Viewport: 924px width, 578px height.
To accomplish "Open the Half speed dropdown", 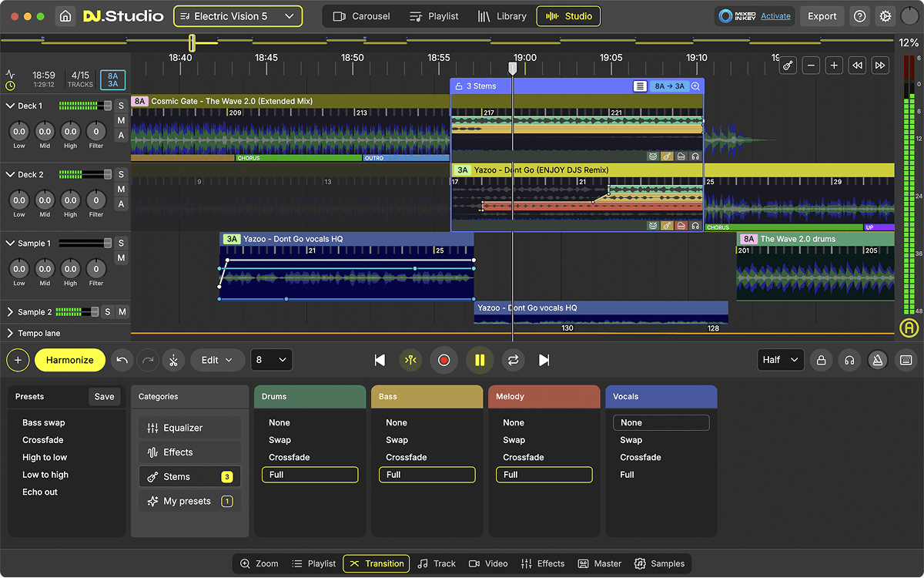I will pos(780,360).
